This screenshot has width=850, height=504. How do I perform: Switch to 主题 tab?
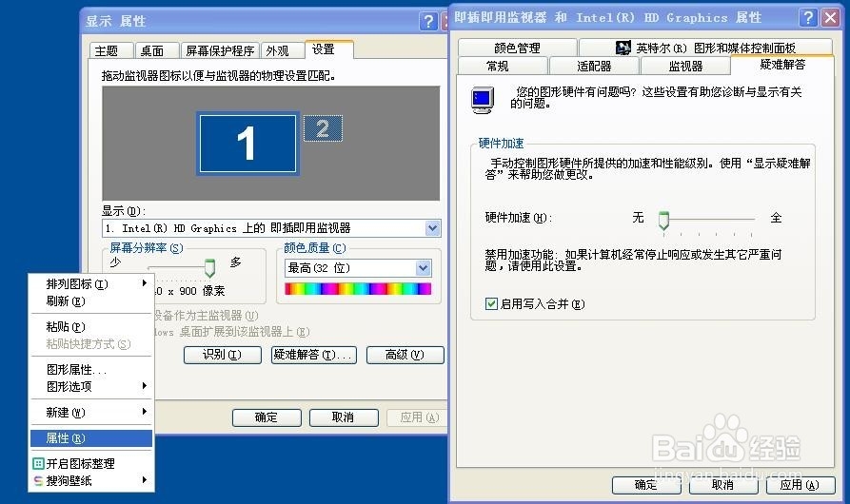click(110, 51)
